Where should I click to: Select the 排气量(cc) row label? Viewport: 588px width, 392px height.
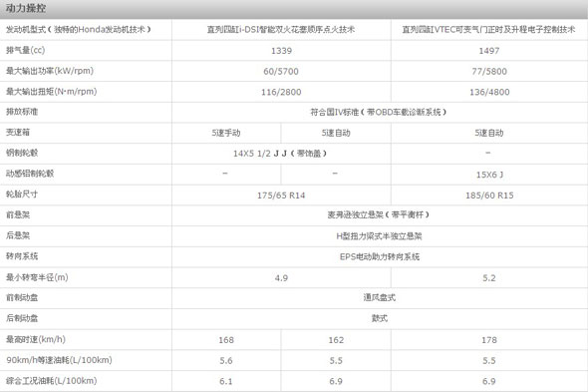coord(26,50)
